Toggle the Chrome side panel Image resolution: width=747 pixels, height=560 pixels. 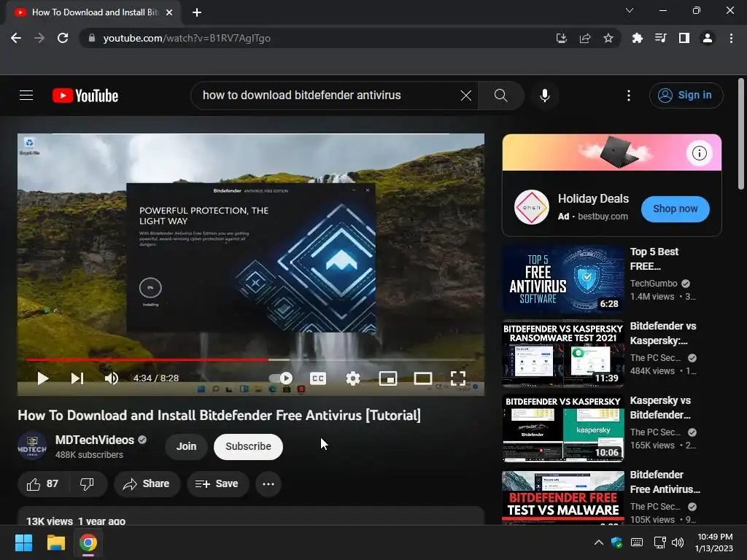point(684,38)
